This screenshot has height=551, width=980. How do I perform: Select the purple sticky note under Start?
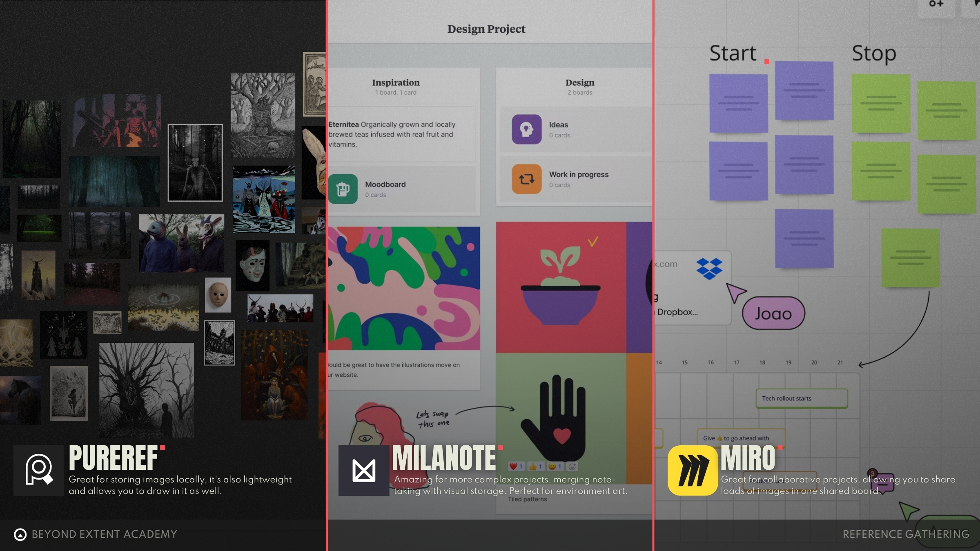pos(738,103)
